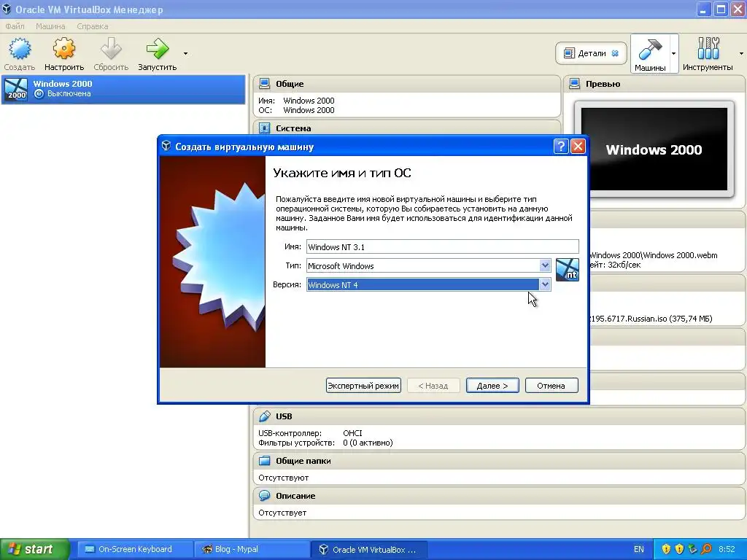Viewport: 747px width, 560px height.
Task: Click the dialog help question mark button
Action: (561, 146)
